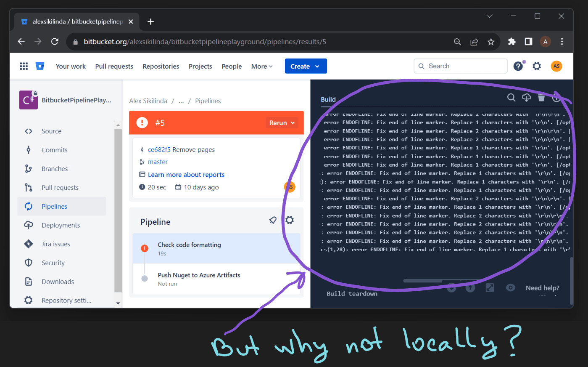The width and height of the screenshot is (588, 367).
Task: Open Pipeline settings gear icon
Action: coord(290,220)
